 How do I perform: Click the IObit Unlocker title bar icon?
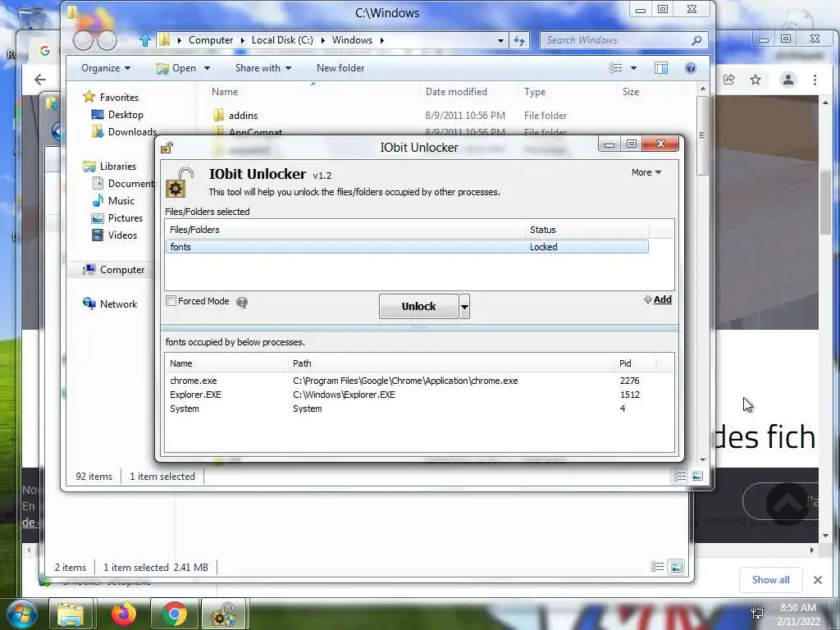[167, 148]
